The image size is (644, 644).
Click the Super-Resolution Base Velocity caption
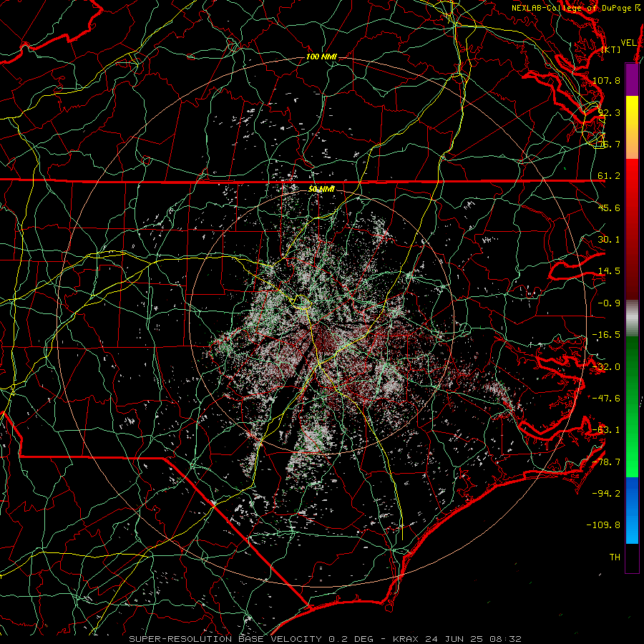click(326, 639)
